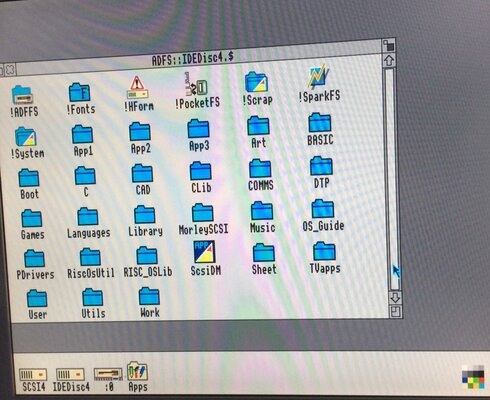Viewport: 490px width, 400px height.
Task: Launch the !SparkFS application
Action: point(318,77)
